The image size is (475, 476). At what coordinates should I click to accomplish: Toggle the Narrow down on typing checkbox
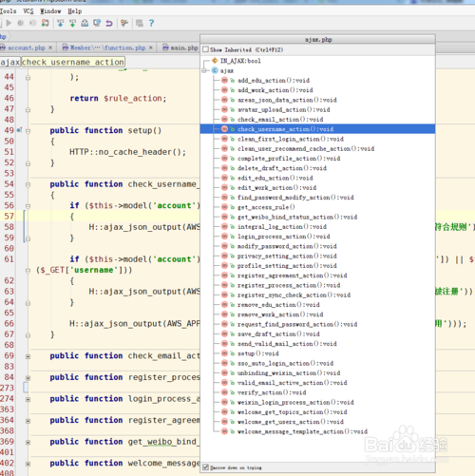(205, 467)
